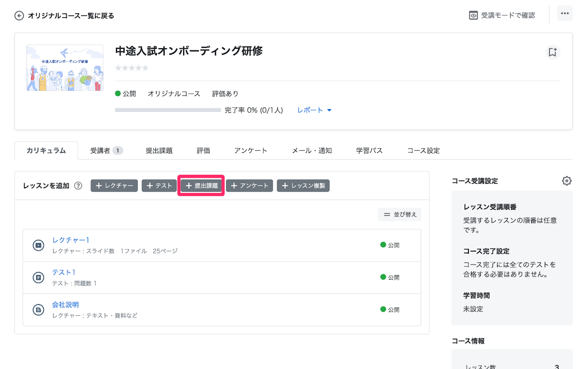588x369 pixels.
Task: Click the 未設定 value text
Action: (x=473, y=309)
